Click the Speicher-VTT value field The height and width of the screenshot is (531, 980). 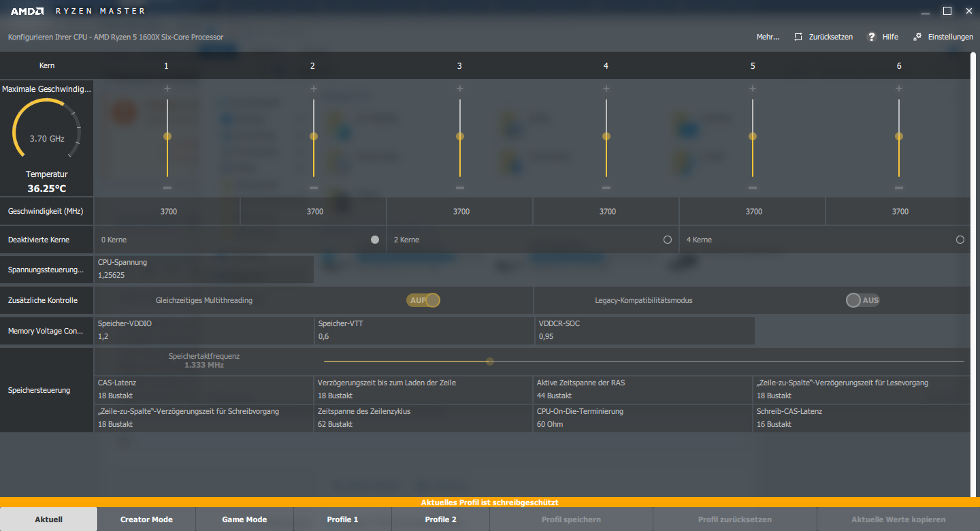click(424, 330)
